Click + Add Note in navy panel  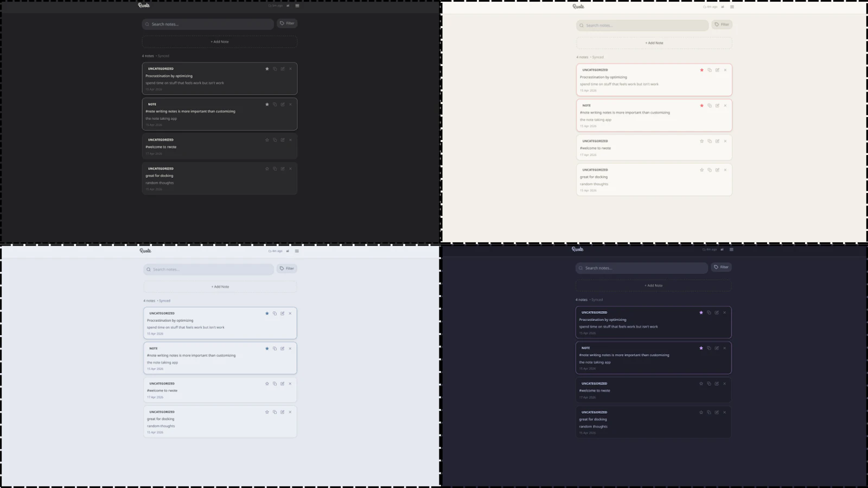tap(654, 285)
